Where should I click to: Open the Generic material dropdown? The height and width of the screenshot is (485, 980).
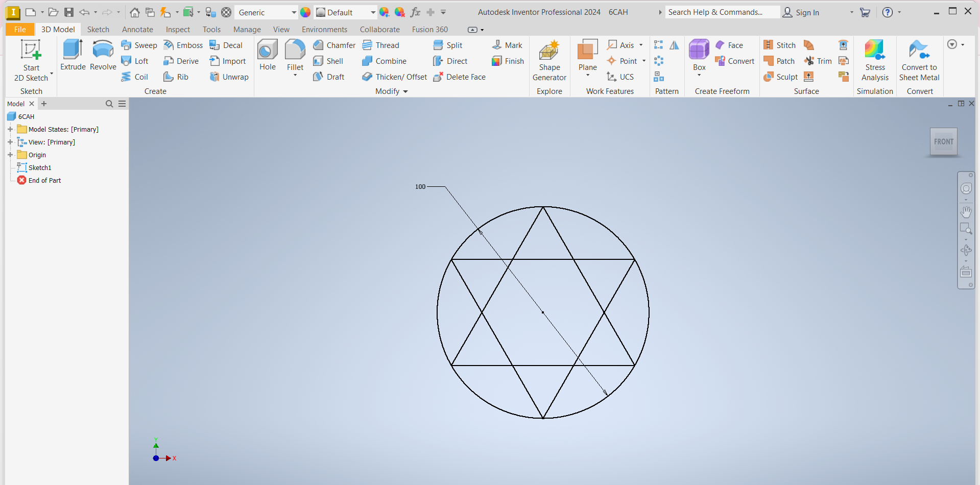click(x=294, y=13)
